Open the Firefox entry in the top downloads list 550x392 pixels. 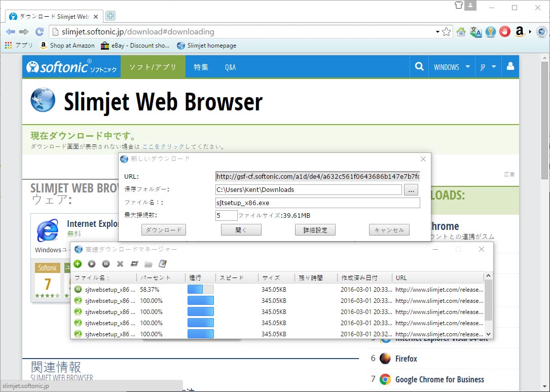click(x=406, y=359)
